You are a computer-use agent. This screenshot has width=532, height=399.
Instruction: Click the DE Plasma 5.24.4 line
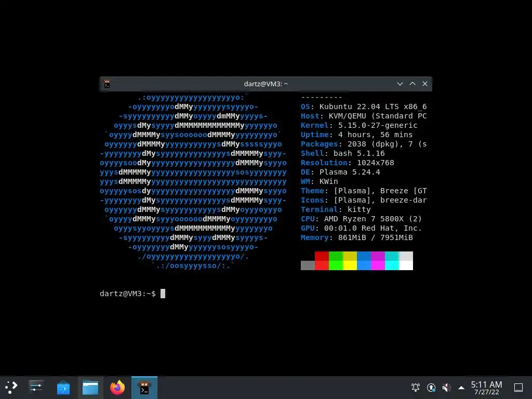[x=340, y=172]
